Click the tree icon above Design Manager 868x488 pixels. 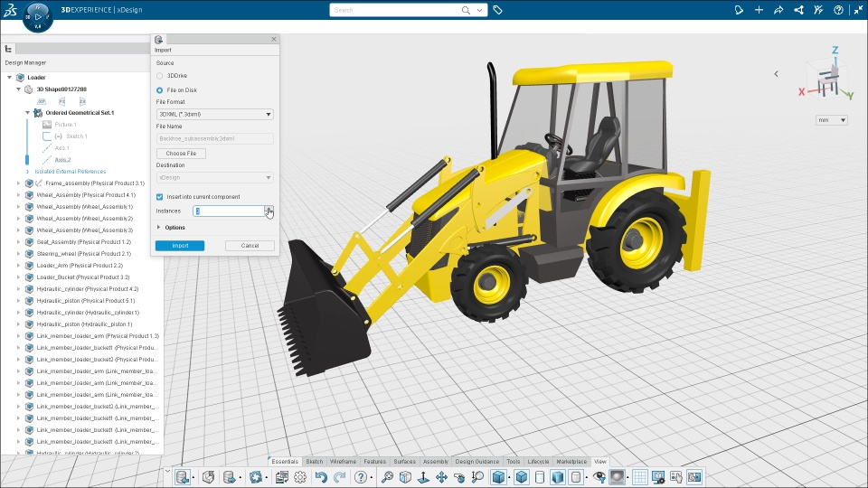pyautogui.click(x=8, y=49)
